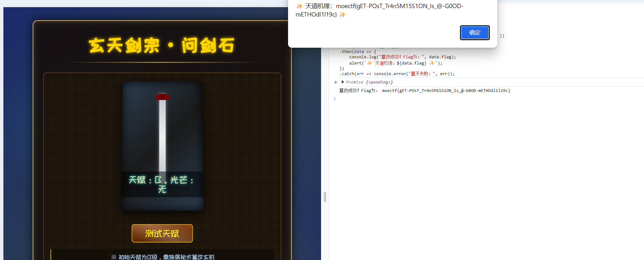This screenshot has height=260, width=644.
Task: Click the Promise {<pending>} result text
Action: click(x=369, y=82)
